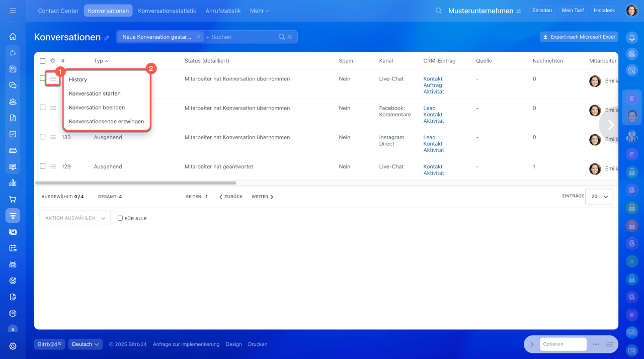Remove the 'Neue Konversation gestar...' filter chip
Viewport: 644px width, 359px height.
[x=199, y=37]
